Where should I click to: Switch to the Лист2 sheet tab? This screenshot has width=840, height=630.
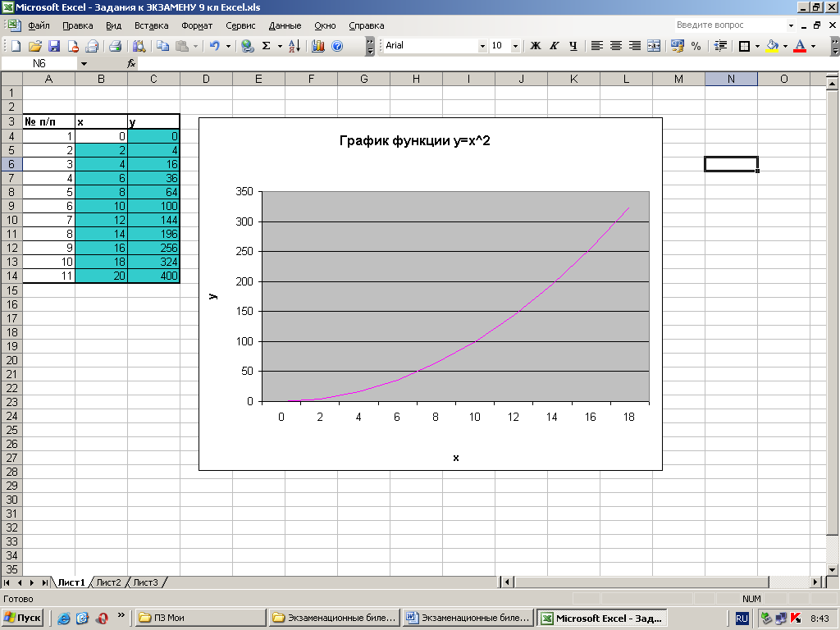[109, 582]
